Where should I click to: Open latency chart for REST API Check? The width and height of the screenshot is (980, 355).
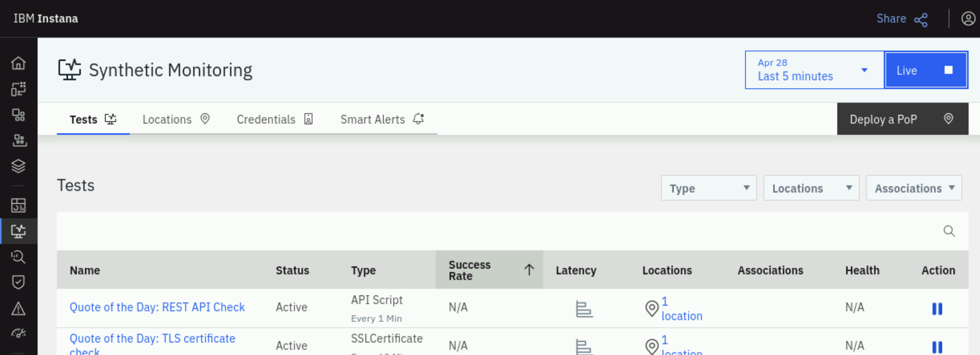(584, 309)
